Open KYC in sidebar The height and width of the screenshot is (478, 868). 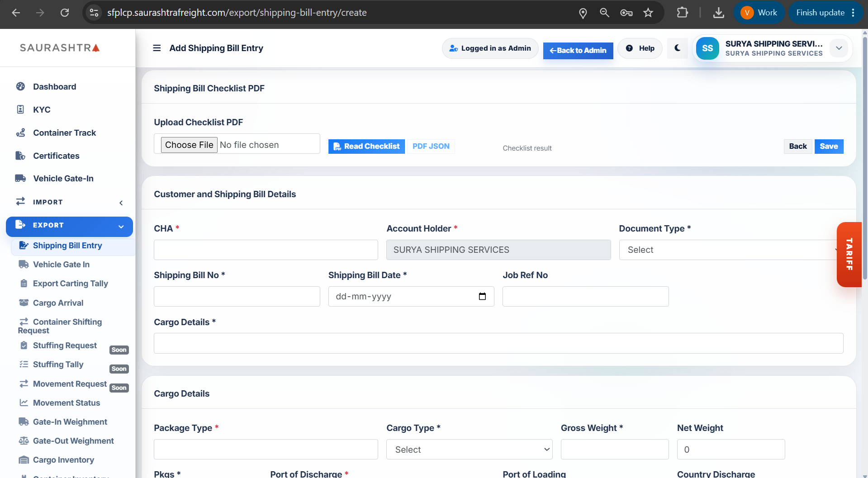coord(42,109)
